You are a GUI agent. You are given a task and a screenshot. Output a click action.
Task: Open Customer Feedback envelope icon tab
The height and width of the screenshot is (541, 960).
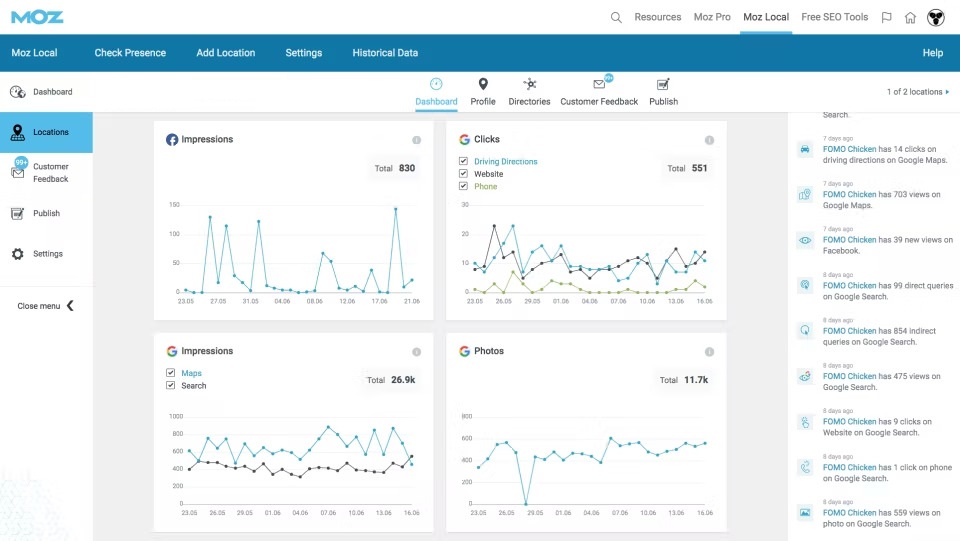tap(599, 85)
